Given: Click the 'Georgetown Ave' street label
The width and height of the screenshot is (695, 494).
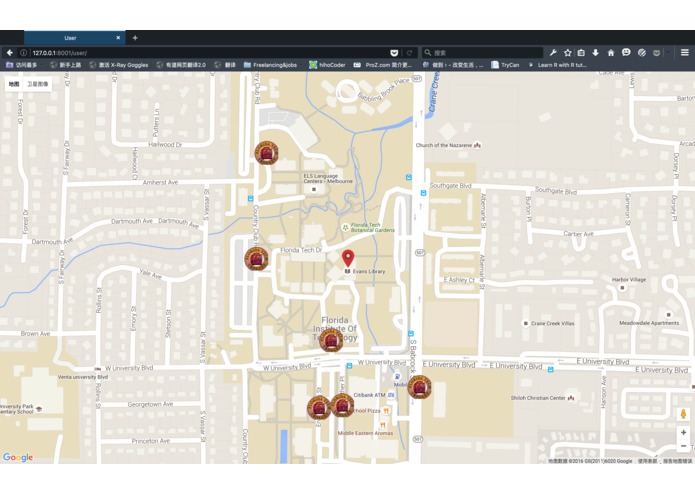Looking at the screenshot, I should [x=150, y=404].
